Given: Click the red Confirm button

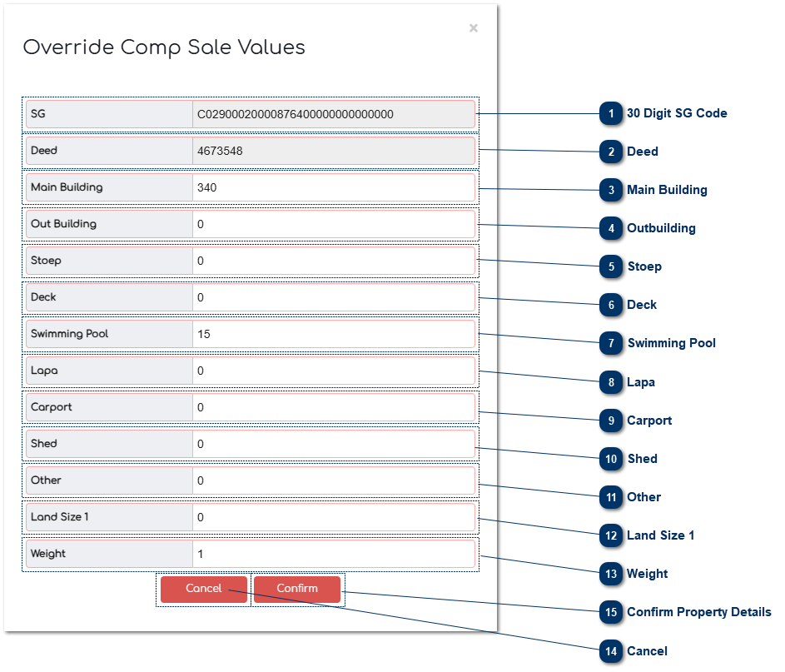Looking at the screenshot, I should coord(297,589).
